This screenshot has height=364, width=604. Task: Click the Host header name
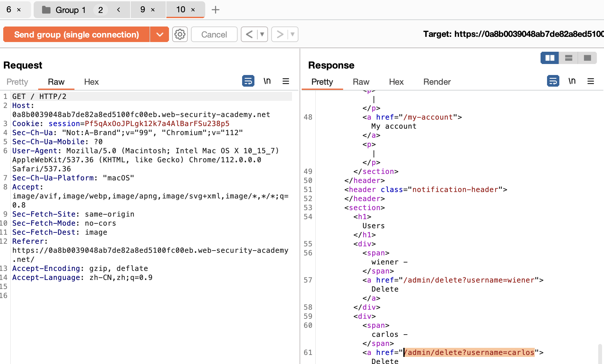pos(21,105)
